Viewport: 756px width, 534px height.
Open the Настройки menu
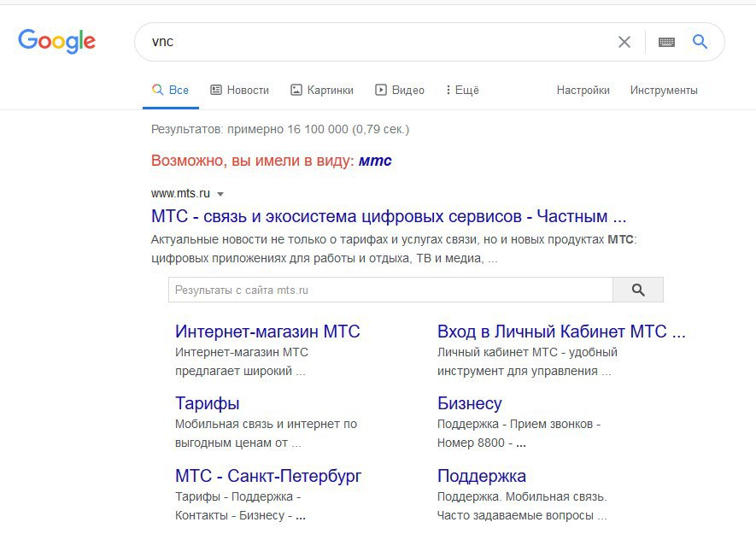[583, 91]
